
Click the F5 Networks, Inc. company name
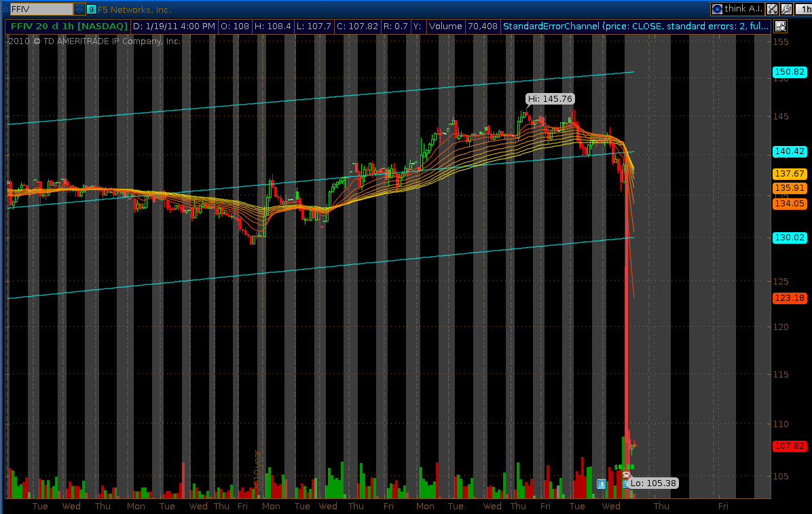click(134, 10)
